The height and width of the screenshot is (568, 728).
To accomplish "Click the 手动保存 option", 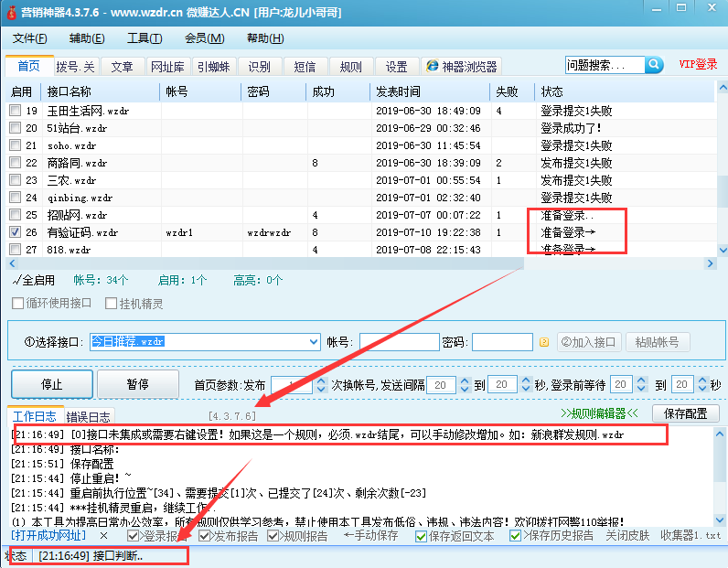I will [x=371, y=535].
